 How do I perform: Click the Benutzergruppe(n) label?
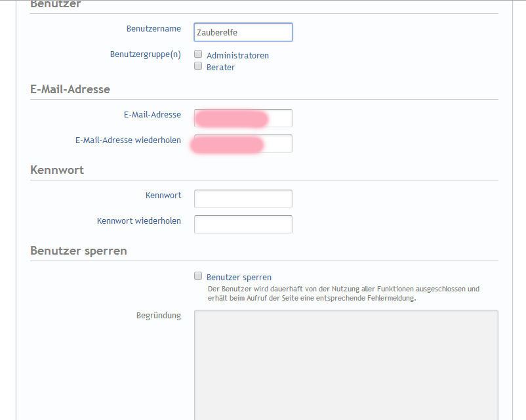146,54
